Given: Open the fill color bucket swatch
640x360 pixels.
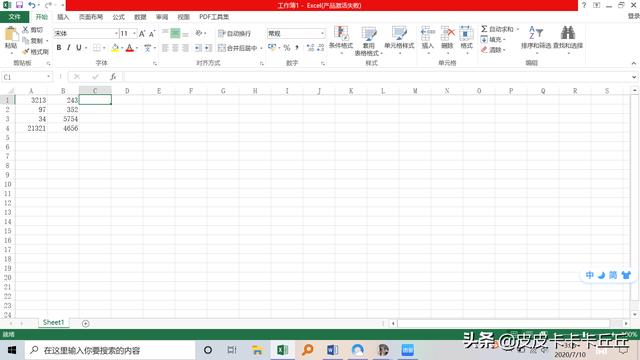Looking at the screenshot, I should pyautogui.click(x=115, y=48).
